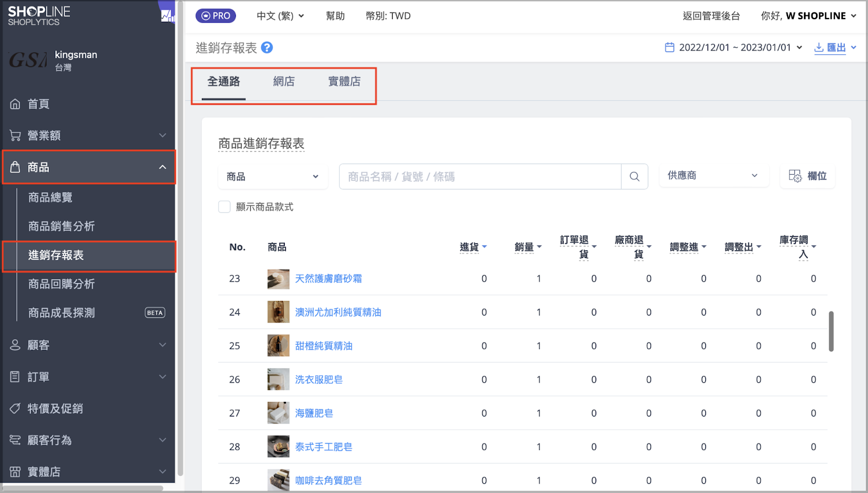Click the Shoplytics chart icon at top of sidebar
Image resolution: width=868 pixels, height=493 pixels.
(x=167, y=16)
